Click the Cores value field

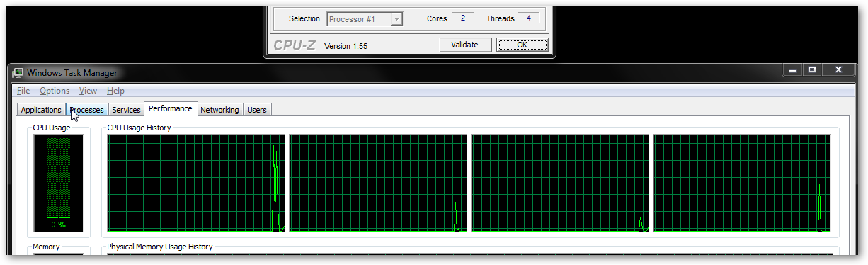tap(463, 18)
